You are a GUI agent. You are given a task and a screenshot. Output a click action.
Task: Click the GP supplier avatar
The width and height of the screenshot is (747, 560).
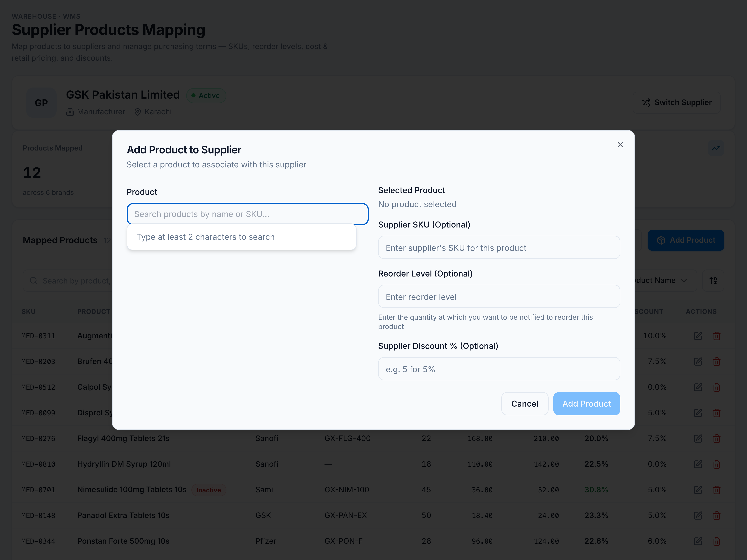pos(41,103)
